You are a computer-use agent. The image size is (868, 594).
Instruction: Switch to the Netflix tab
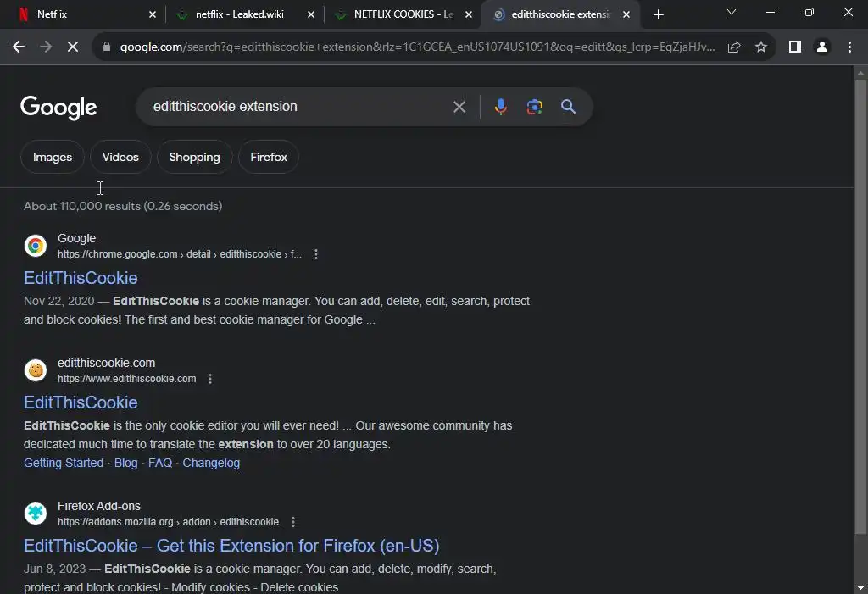[82, 14]
